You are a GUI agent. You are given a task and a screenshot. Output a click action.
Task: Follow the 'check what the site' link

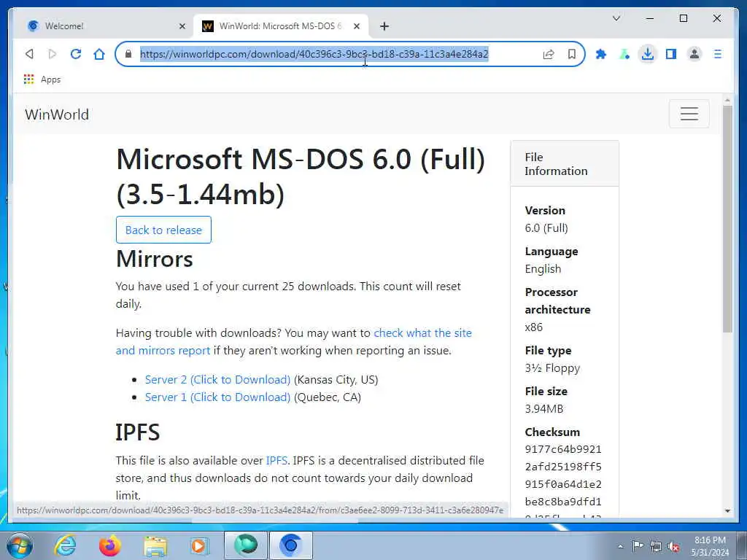click(422, 332)
